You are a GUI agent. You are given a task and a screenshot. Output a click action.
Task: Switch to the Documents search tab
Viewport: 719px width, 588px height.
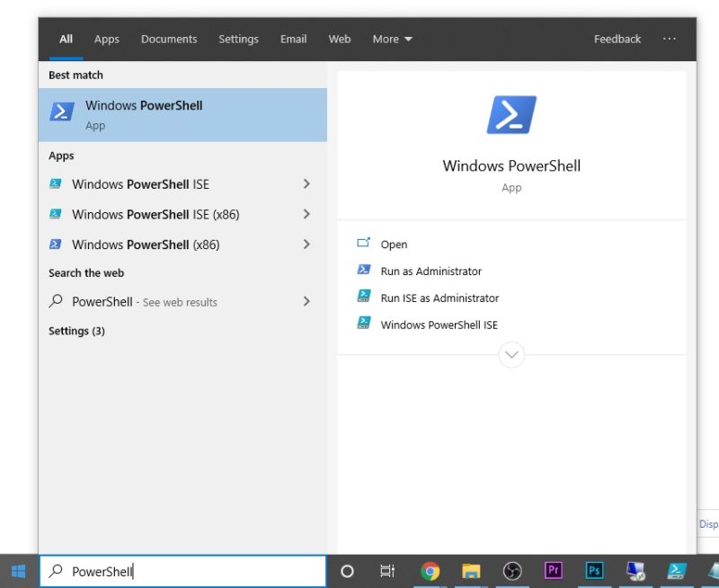click(169, 40)
